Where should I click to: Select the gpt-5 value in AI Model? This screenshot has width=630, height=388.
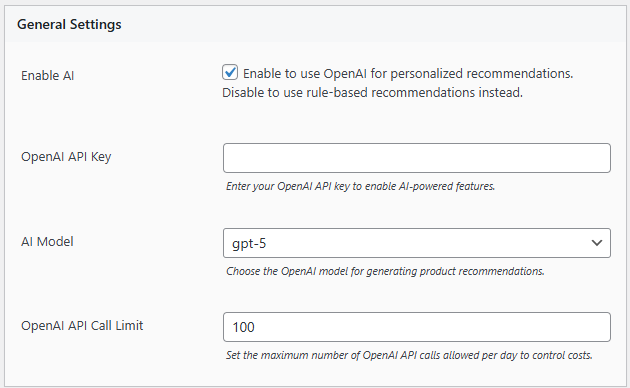pyautogui.click(x=249, y=243)
